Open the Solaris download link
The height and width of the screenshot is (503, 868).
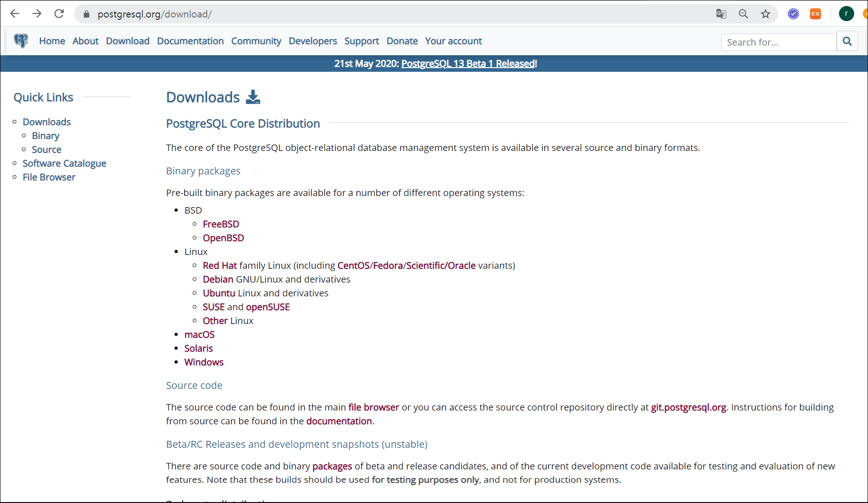pos(198,348)
